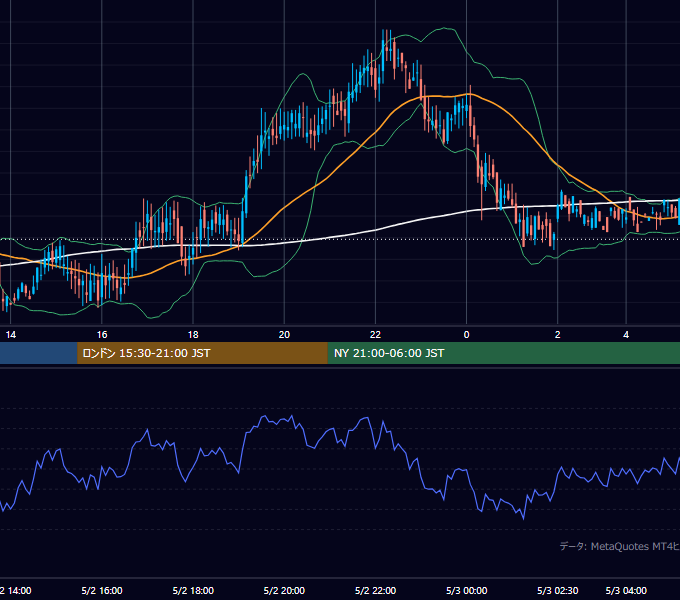Click the 5/2 20:00 date label
This screenshot has height=600, width=680.
pyautogui.click(x=284, y=591)
